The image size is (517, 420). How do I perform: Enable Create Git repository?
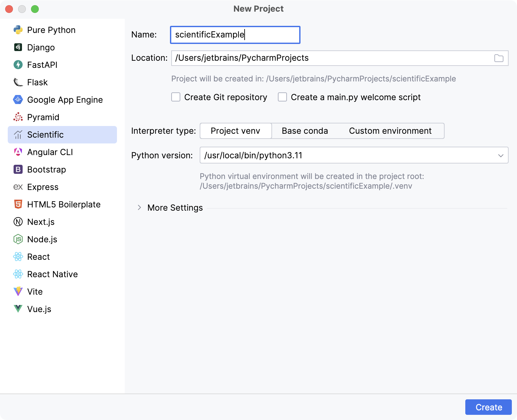click(175, 97)
